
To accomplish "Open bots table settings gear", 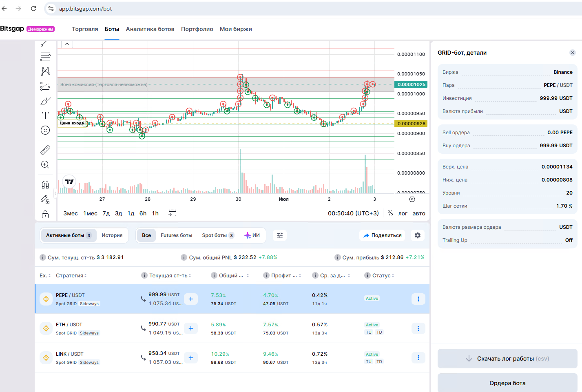I will [418, 235].
